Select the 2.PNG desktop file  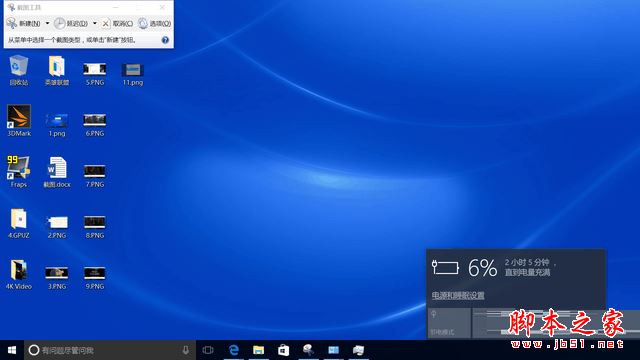pyautogui.click(x=57, y=227)
